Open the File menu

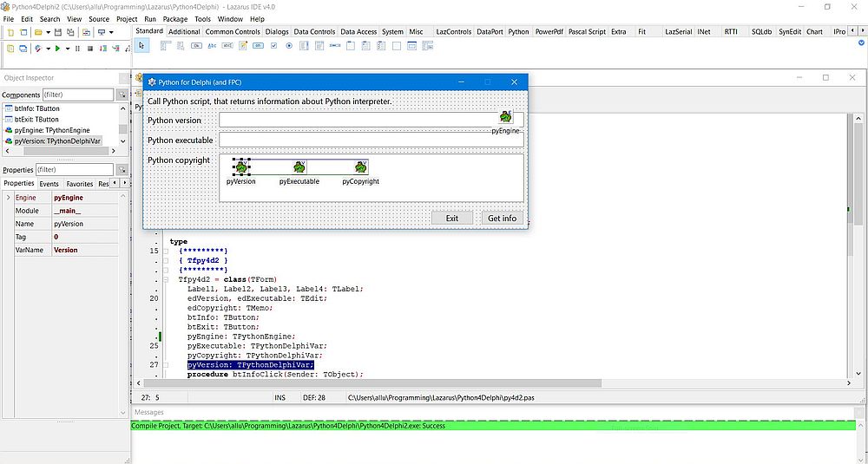[9, 19]
